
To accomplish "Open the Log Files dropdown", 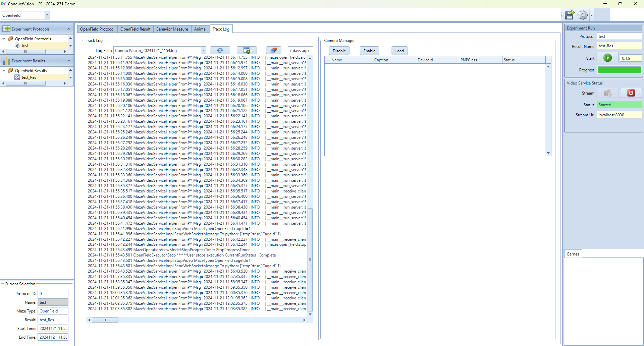I will pos(203,50).
